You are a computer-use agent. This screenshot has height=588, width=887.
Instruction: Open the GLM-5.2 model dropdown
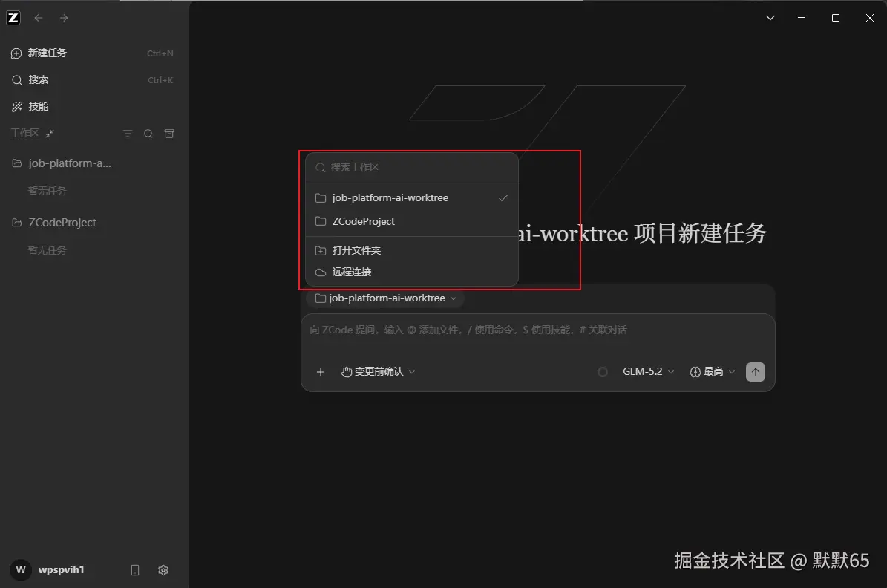point(648,372)
